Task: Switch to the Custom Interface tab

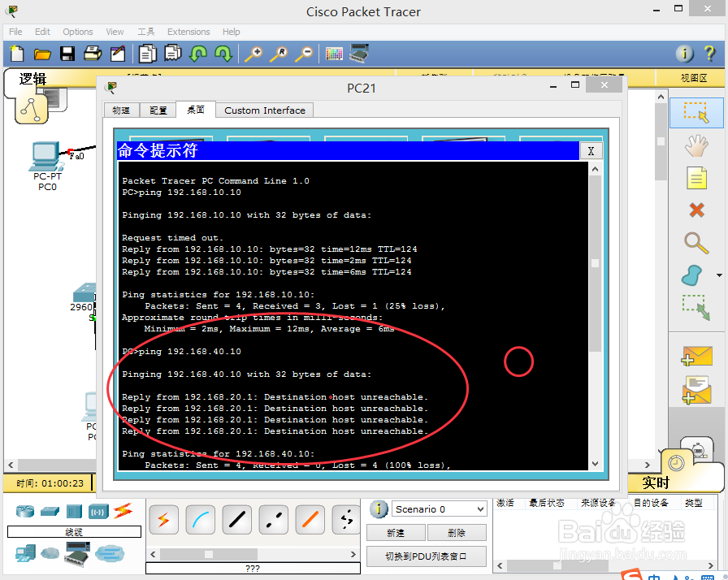Action: [265, 110]
